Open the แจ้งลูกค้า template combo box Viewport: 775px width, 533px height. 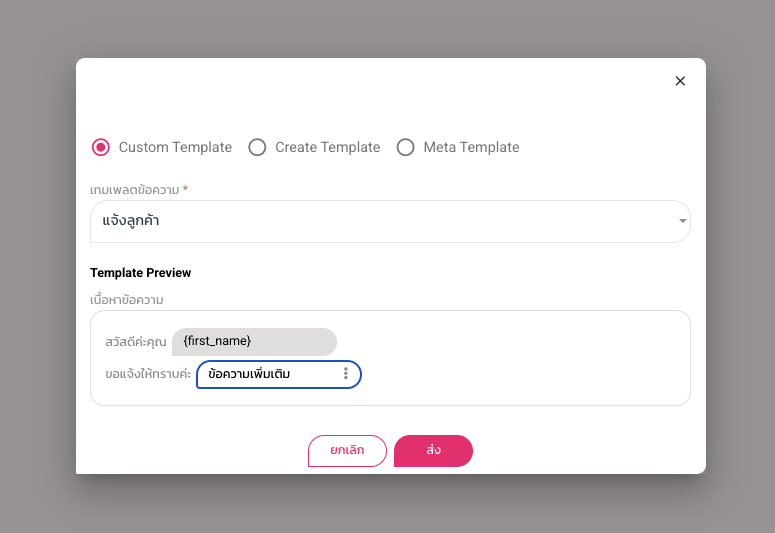(380, 221)
